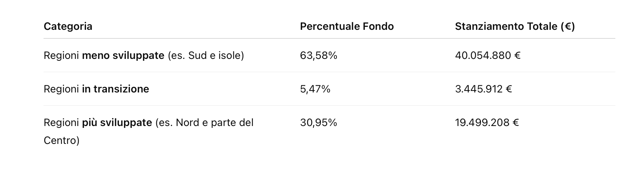The width and height of the screenshot is (644, 173).
Task: Select the bold text "in transizione"
Action: tap(115, 89)
